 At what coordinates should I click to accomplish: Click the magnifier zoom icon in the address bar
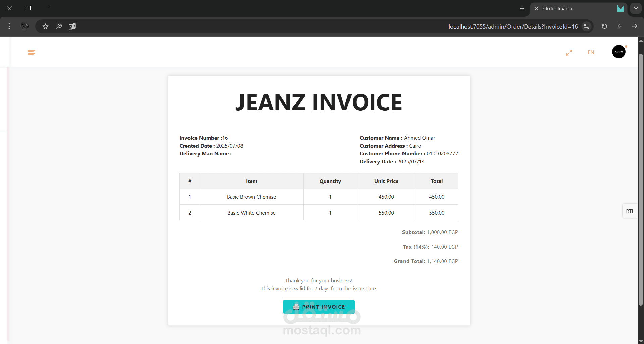pyautogui.click(x=59, y=26)
